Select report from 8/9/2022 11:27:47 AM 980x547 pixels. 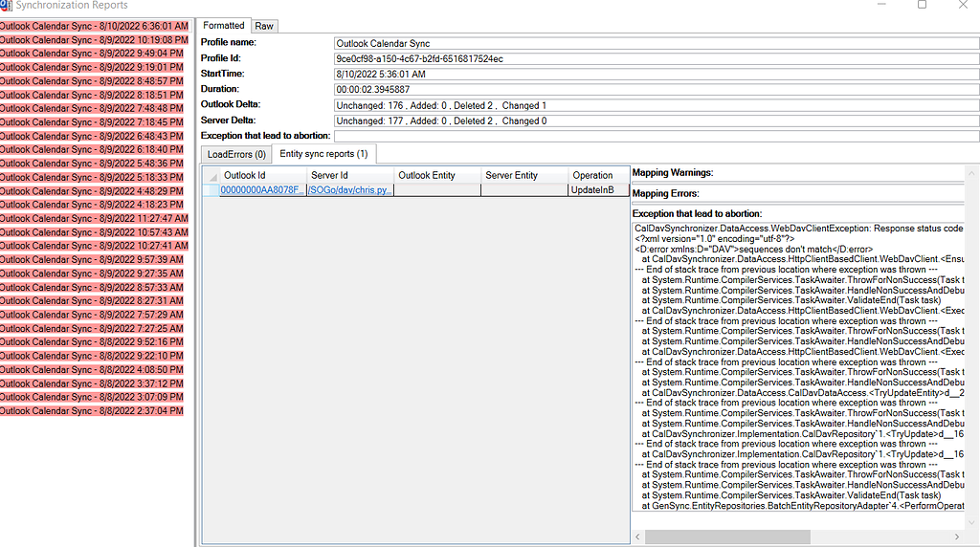tap(94, 218)
